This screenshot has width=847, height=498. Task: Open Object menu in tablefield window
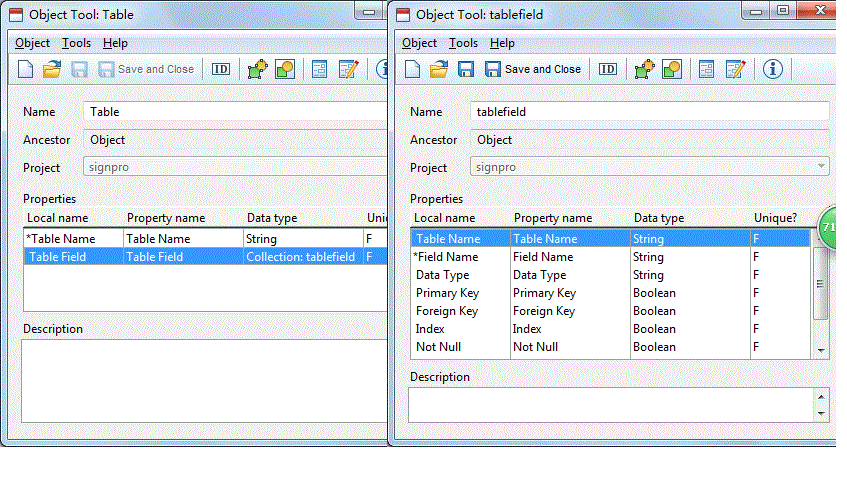click(x=419, y=43)
